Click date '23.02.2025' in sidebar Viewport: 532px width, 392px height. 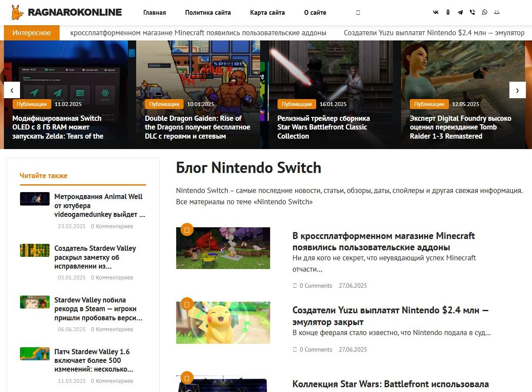pos(72,226)
